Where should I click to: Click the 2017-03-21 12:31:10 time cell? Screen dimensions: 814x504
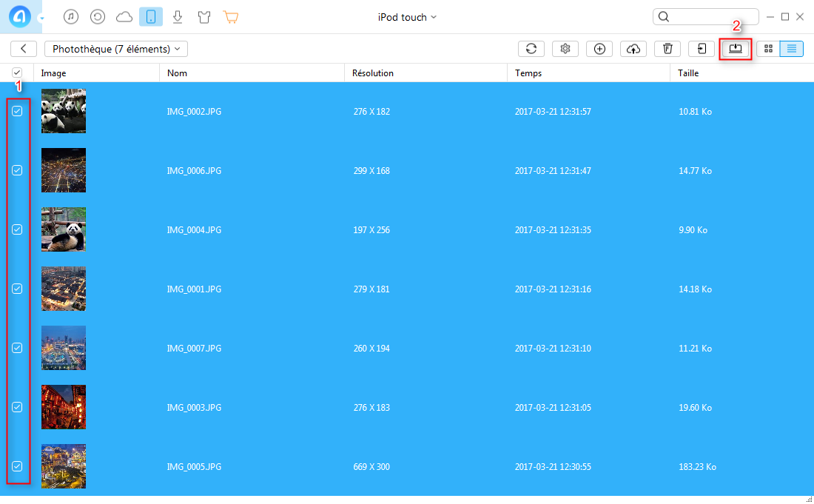[553, 349]
